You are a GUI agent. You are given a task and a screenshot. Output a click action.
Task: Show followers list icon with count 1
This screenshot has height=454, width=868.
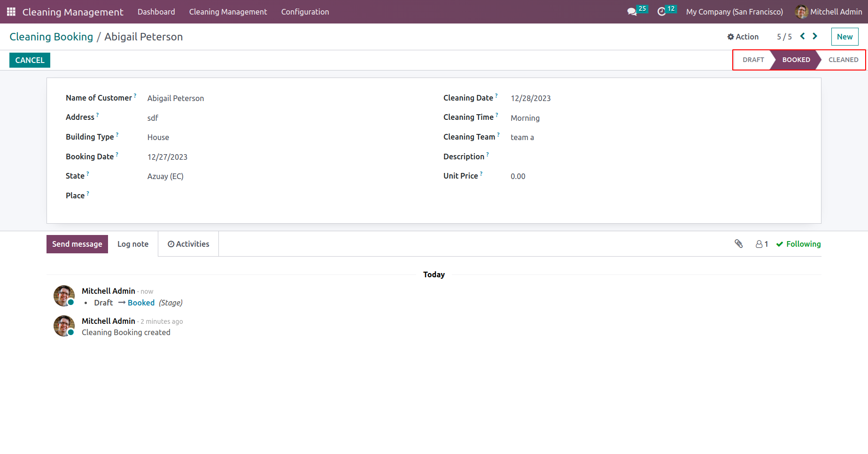(x=762, y=244)
